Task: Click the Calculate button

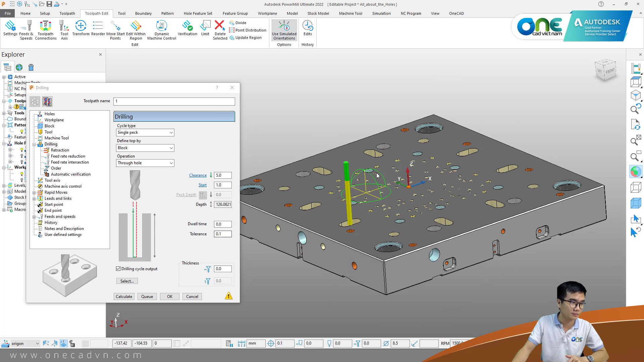Action: coord(124,297)
